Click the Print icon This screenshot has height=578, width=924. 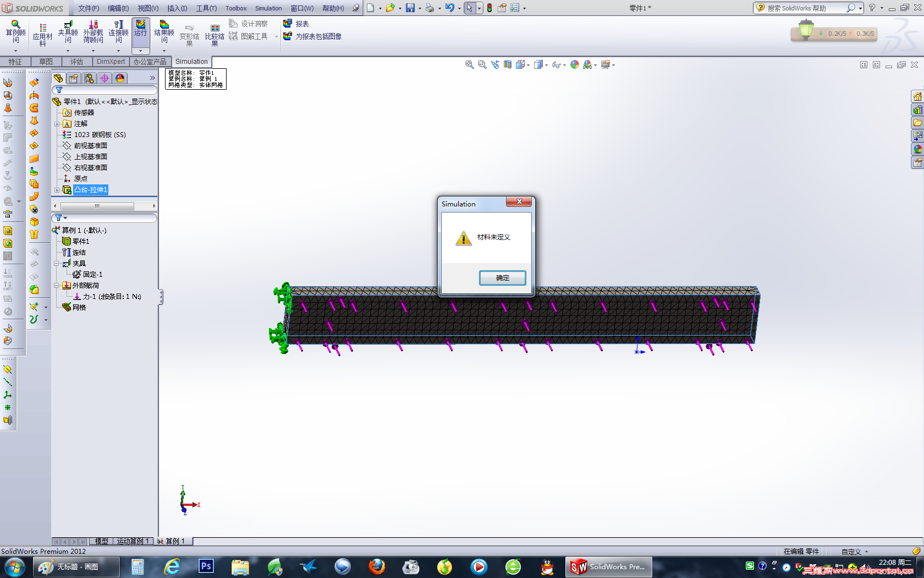(430, 8)
